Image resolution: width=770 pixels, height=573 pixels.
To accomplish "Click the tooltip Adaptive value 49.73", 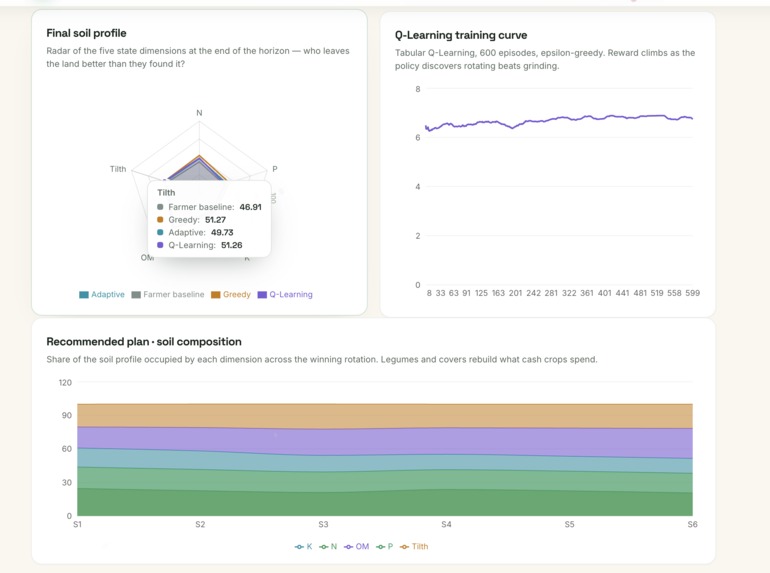I will [222, 233].
